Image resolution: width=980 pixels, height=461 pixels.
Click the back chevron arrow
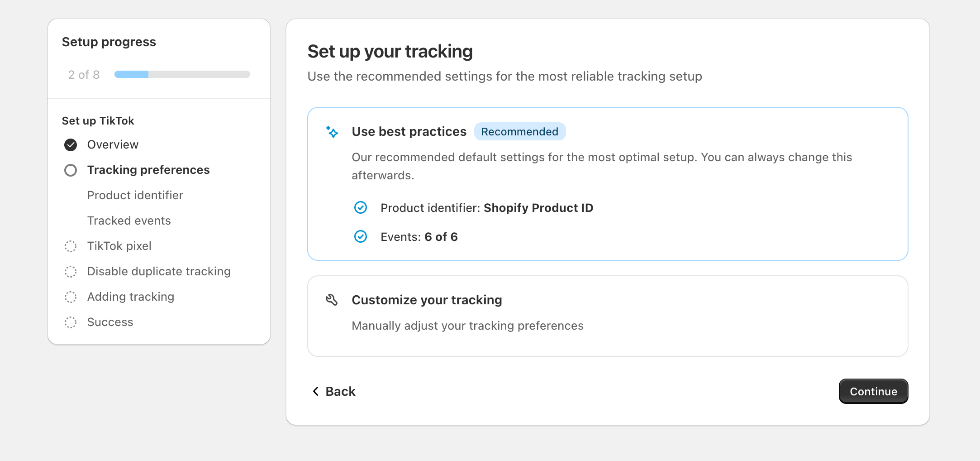(316, 391)
